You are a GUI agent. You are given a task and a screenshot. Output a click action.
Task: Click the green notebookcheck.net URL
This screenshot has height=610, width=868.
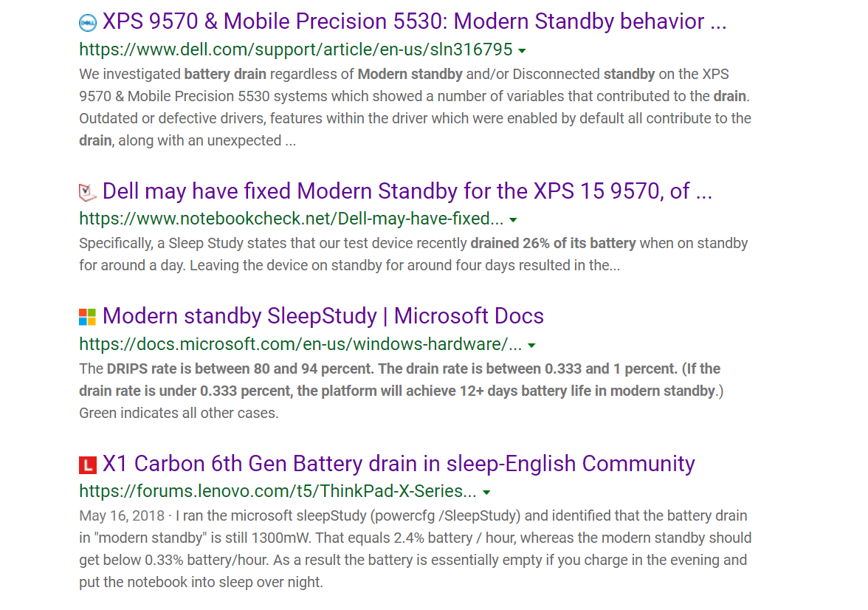[291, 219]
